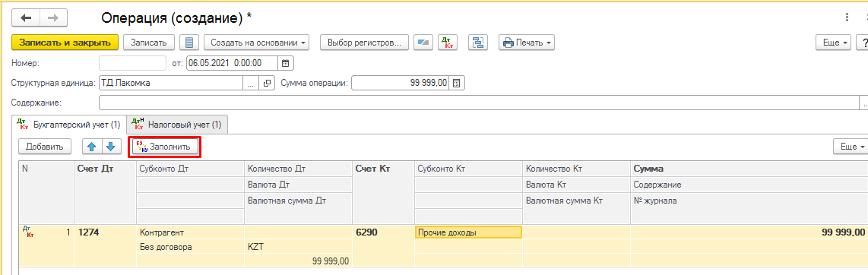
Task: Click the envelope icon next to Выбор регистров
Action: [x=423, y=43]
